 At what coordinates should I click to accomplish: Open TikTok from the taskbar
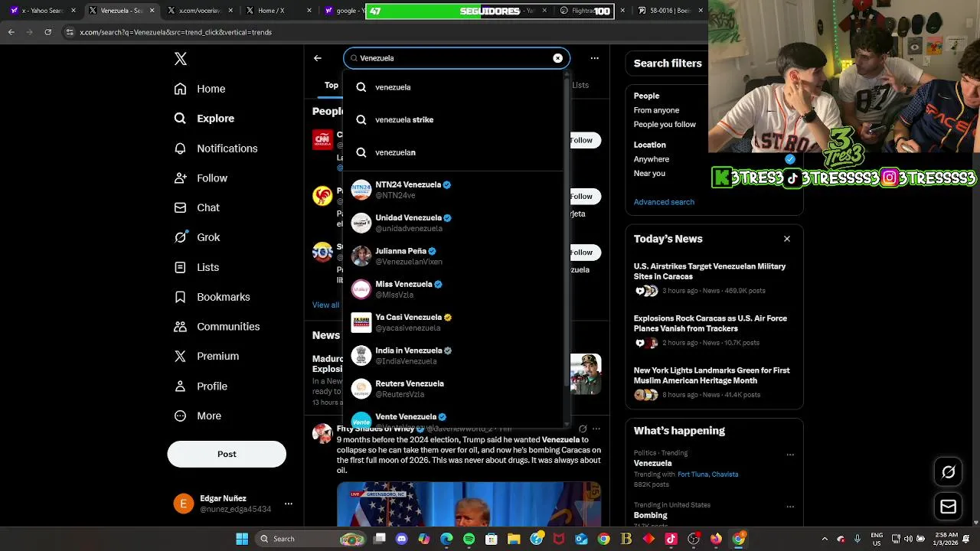point(671,539)
